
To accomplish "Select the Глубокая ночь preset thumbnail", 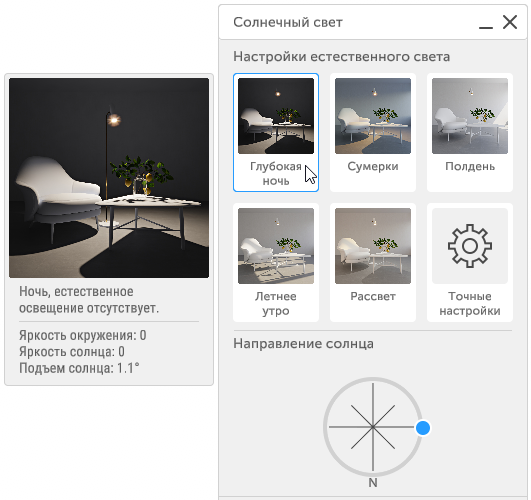I will [x=276, y=116].
